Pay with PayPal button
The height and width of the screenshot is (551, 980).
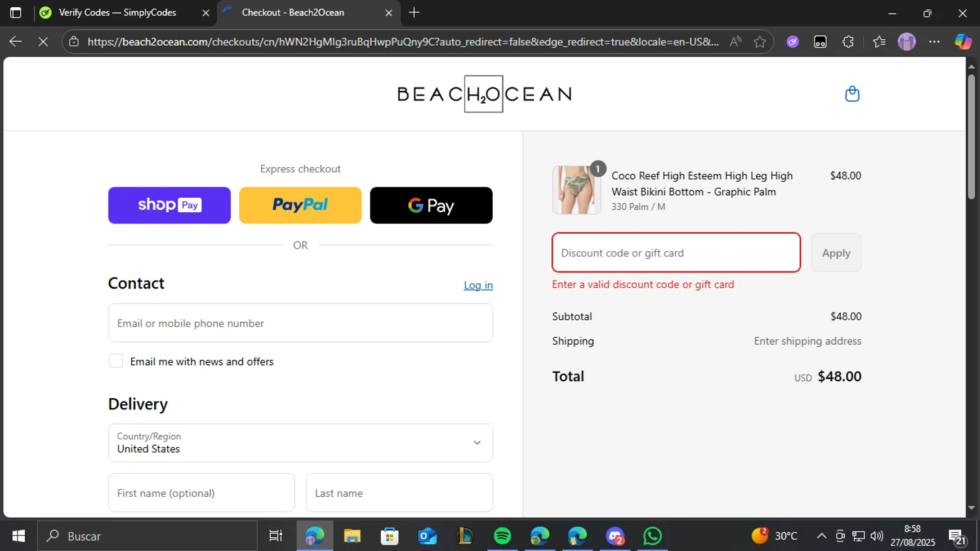coord(300,205)
